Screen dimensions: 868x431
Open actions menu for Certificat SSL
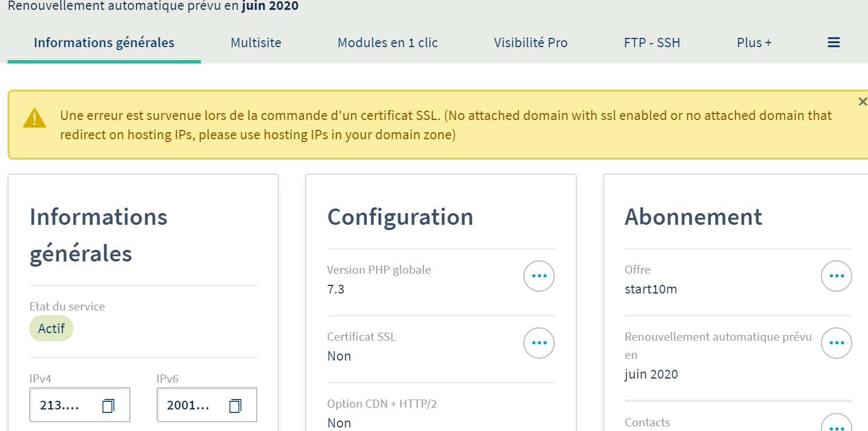click(x=539, y=343)
